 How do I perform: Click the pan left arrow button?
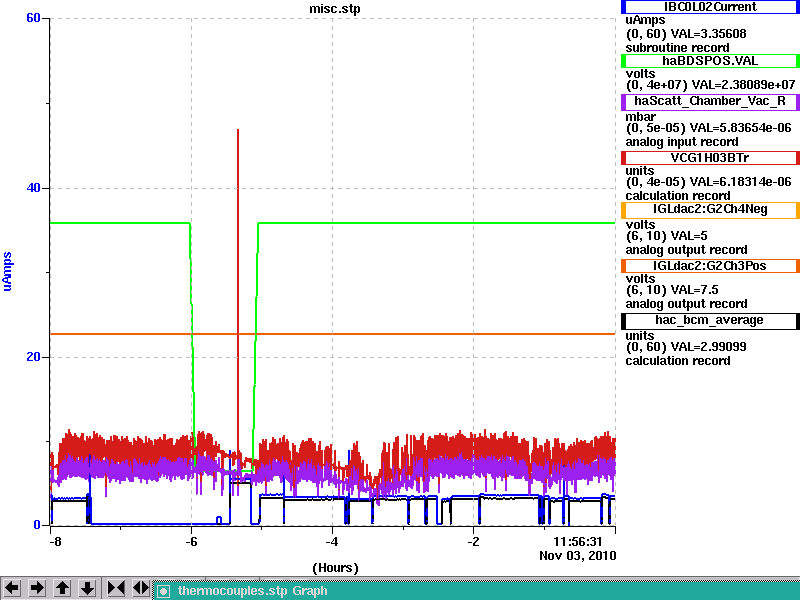point(12,588)
